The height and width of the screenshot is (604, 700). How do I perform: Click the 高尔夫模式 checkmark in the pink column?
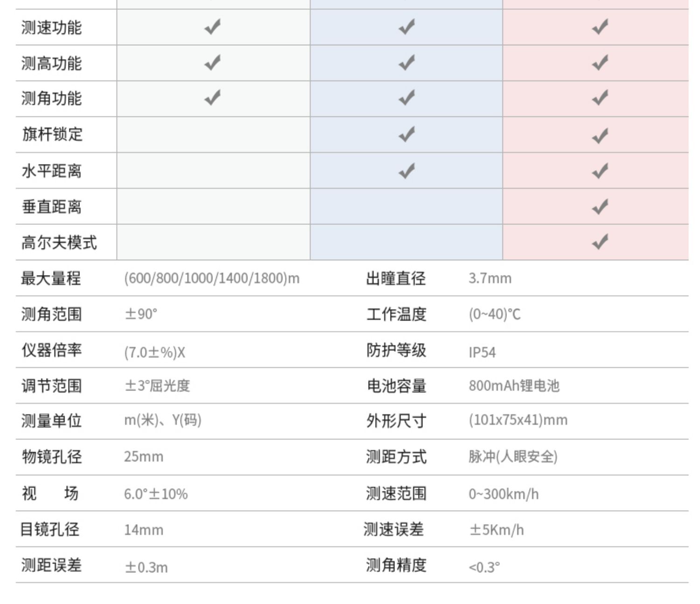[600, 242]
